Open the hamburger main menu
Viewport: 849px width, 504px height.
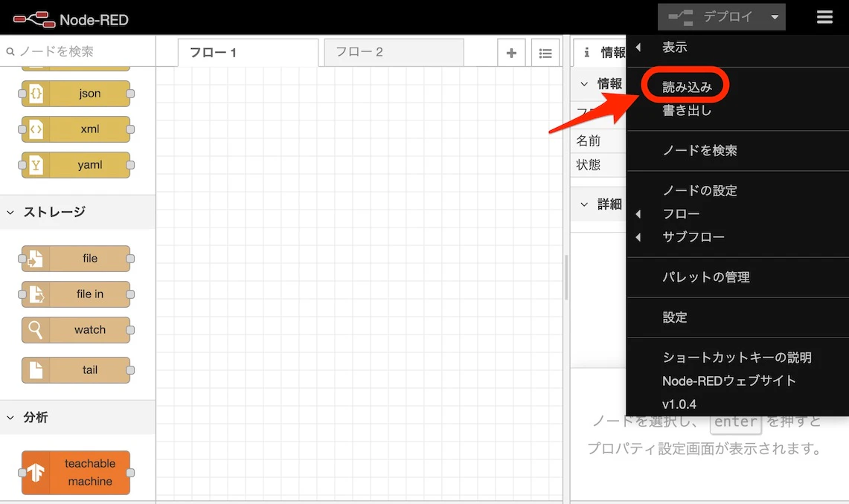[x=824, y=17]
